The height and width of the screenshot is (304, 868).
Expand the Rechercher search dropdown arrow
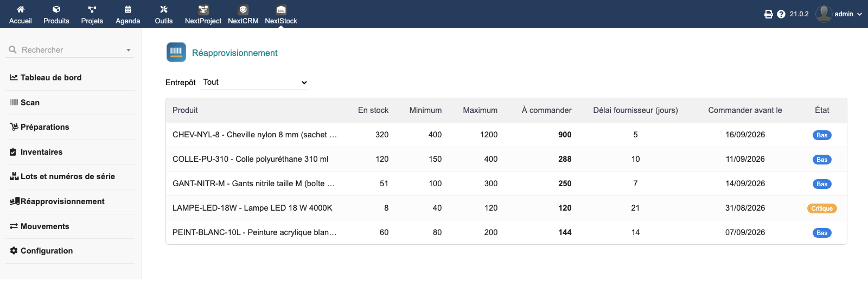(x=129, y=50)
